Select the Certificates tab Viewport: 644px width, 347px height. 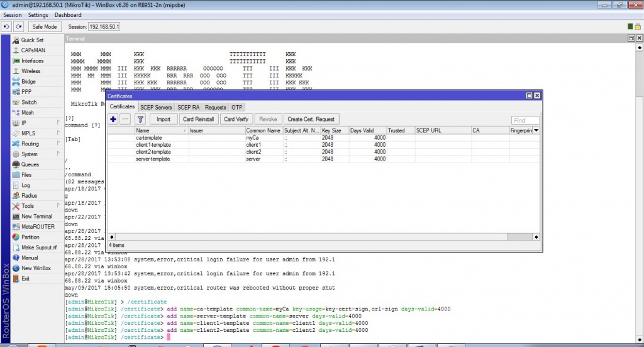pos(122,106)
